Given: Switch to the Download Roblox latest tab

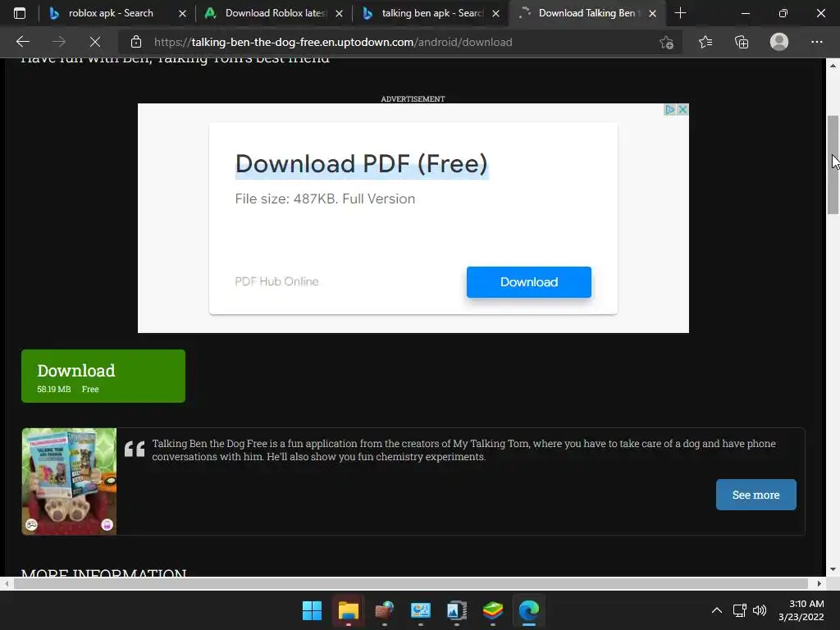Looking at the screenshot, I should tap(274, 13).
